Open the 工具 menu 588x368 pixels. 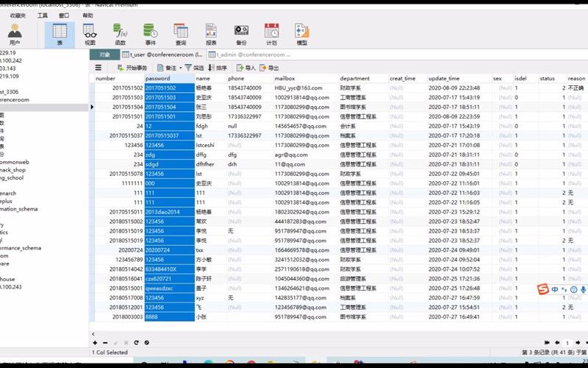(x=43, y=15)
